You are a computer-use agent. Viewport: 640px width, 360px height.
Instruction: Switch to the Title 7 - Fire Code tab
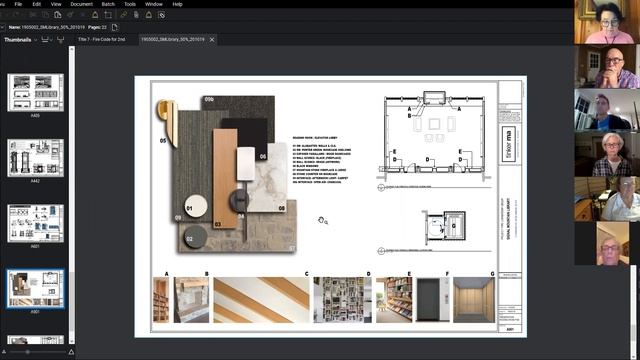(x=102, y=40)
